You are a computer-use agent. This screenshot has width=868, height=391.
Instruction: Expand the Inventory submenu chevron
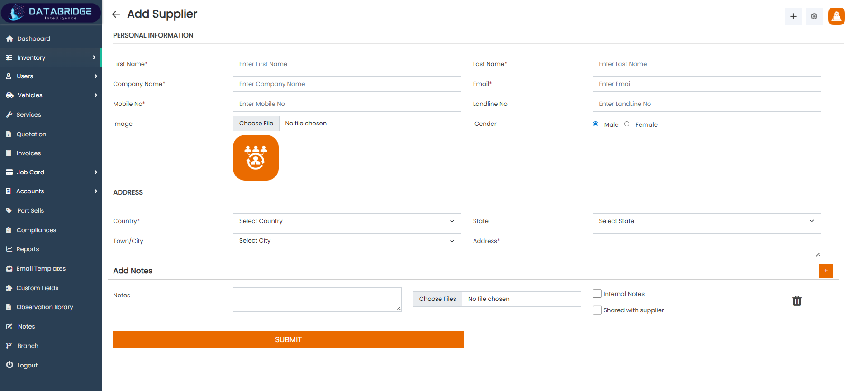click(94, 57)
